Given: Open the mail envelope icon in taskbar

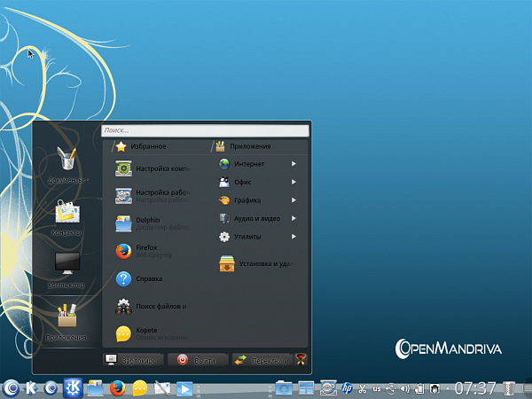Looking at the screenshot, I should [162, 389].
